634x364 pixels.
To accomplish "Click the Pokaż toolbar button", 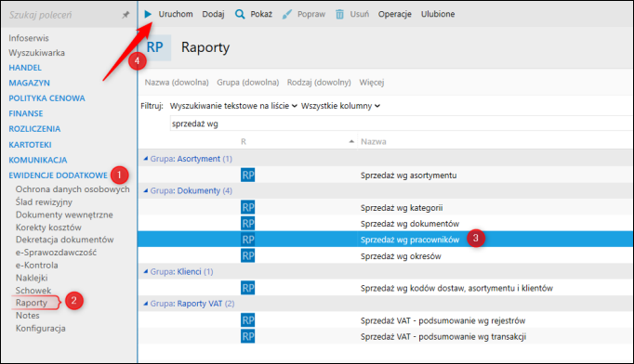I will pos(261,14).
